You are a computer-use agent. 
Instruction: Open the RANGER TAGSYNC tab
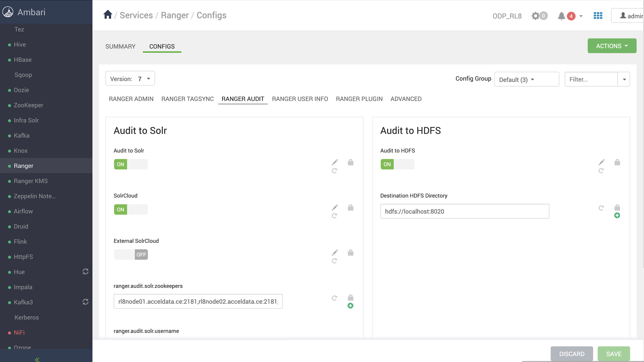click(188, 99)
